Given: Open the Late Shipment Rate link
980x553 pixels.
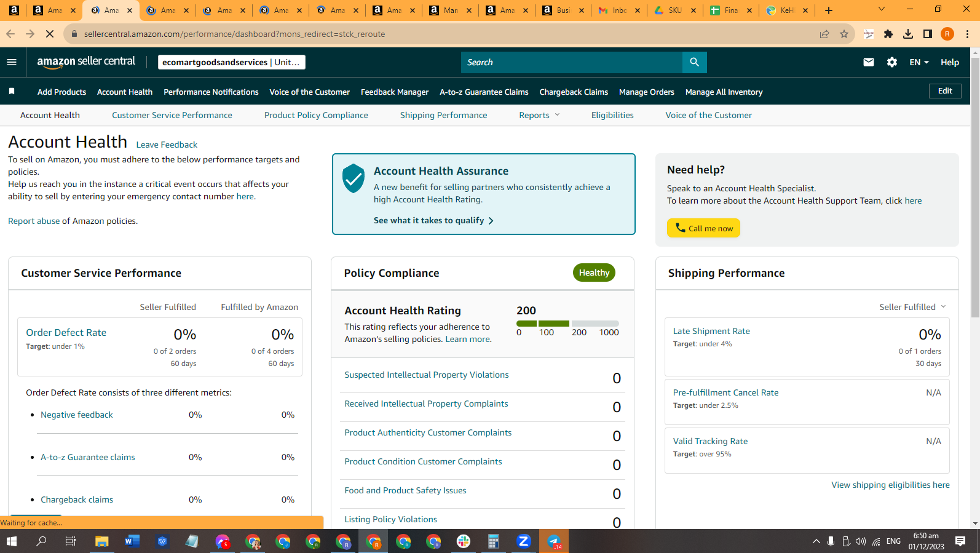Looking at the screenshot, I should point(711,331).
